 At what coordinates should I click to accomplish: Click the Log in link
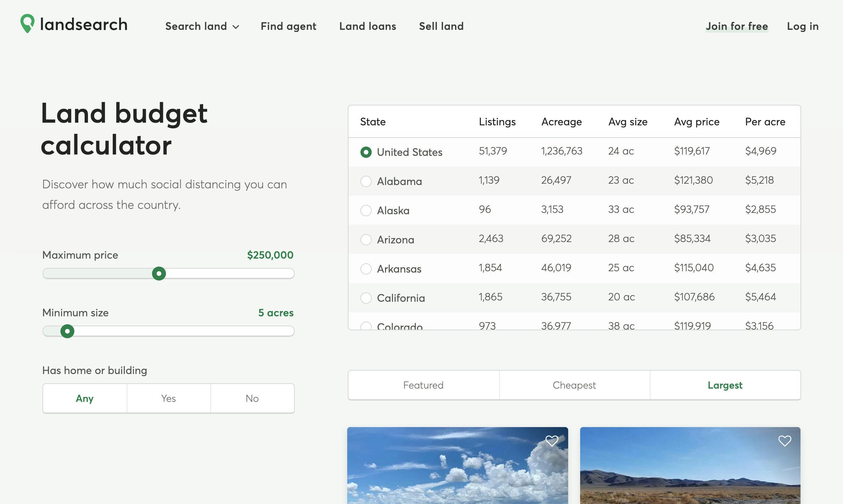803,26
